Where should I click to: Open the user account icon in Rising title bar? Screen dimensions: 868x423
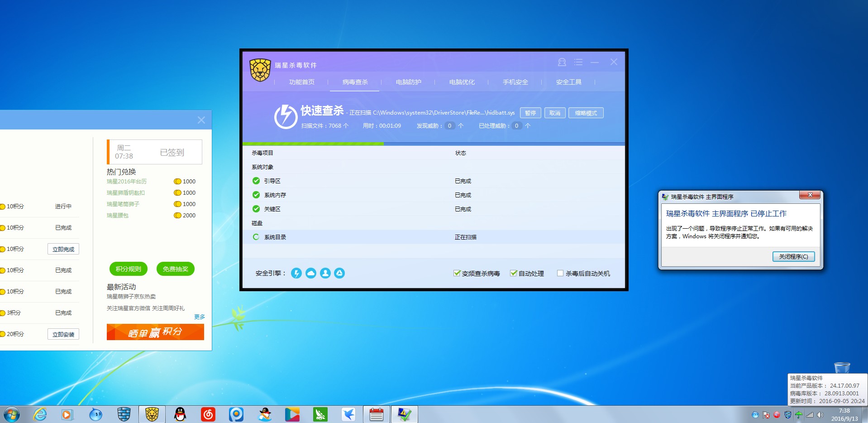pyautogui.click(x=562, y=62)
